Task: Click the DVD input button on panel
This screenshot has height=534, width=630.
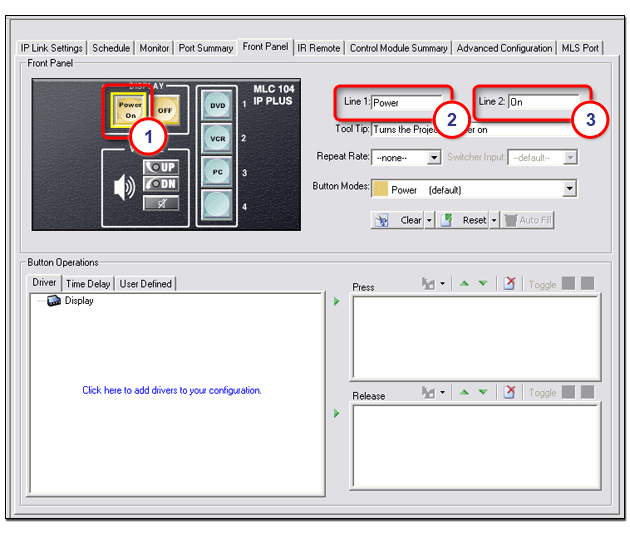Action: tap(217, 104)
